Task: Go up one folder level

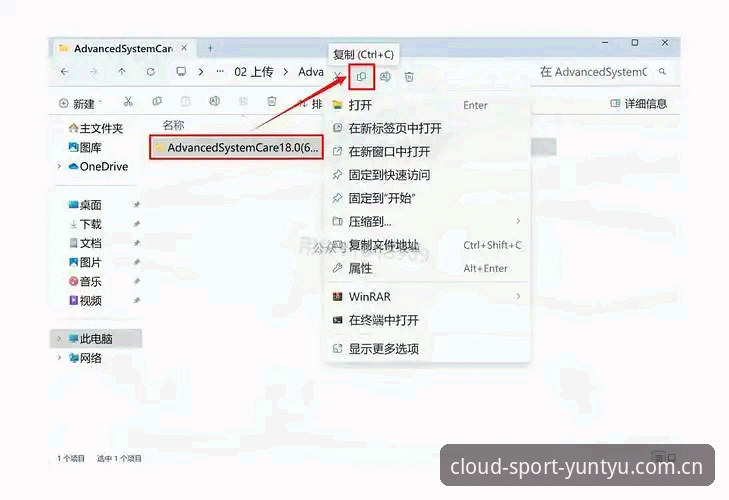Action: click(122, 72)
